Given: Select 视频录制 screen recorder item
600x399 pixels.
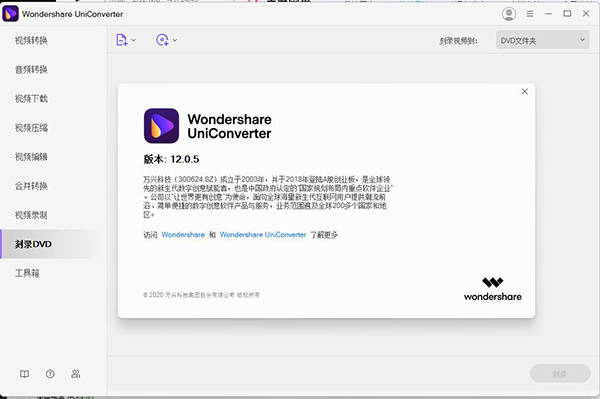Looking at the screenshot, I should (x=31, y=215).
